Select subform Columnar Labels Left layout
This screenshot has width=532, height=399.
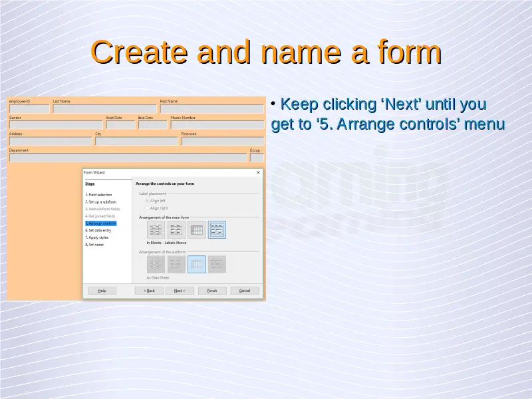point(156,264)
